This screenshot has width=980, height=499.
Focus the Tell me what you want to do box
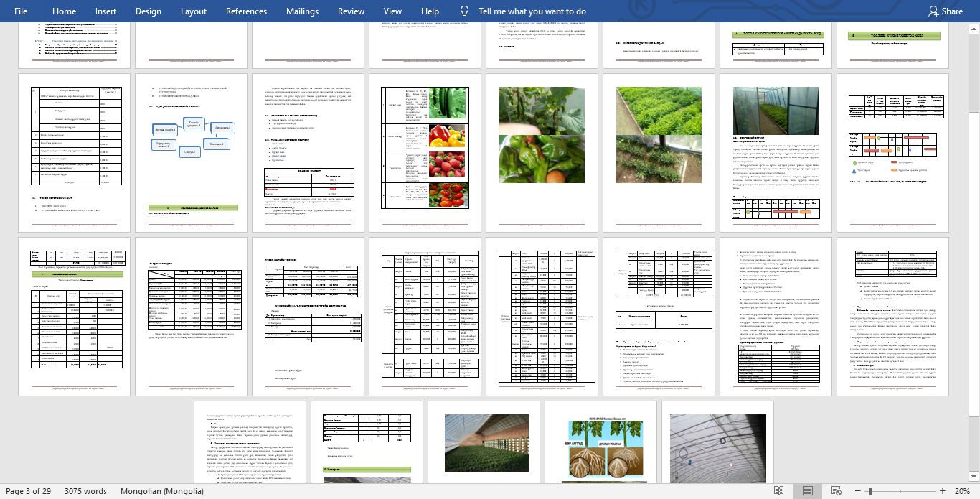[x=532, y=11]
